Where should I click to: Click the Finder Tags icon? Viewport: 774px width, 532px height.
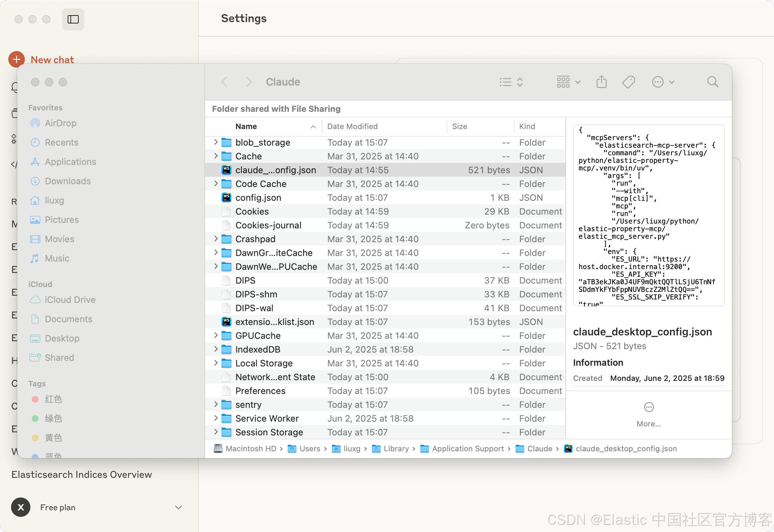pyautogui.click(x=629, y=82)
